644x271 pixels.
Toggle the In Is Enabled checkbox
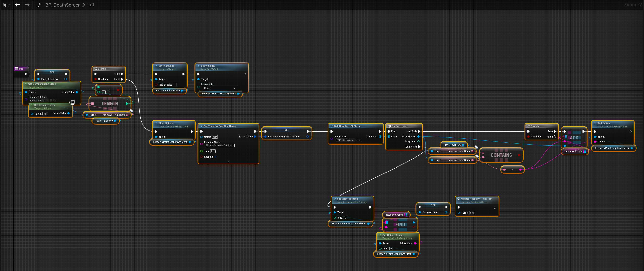[175, 85]
